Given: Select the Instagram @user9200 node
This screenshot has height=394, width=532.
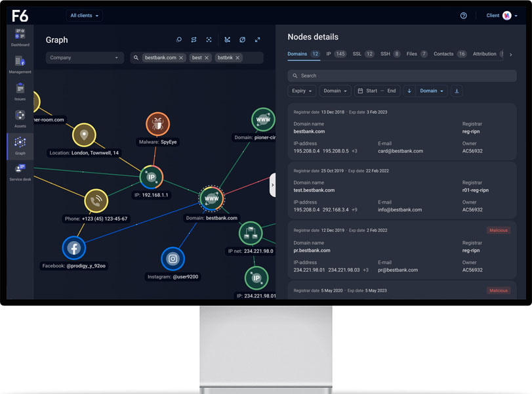Looking at the screenshot, I should point(173,259).
